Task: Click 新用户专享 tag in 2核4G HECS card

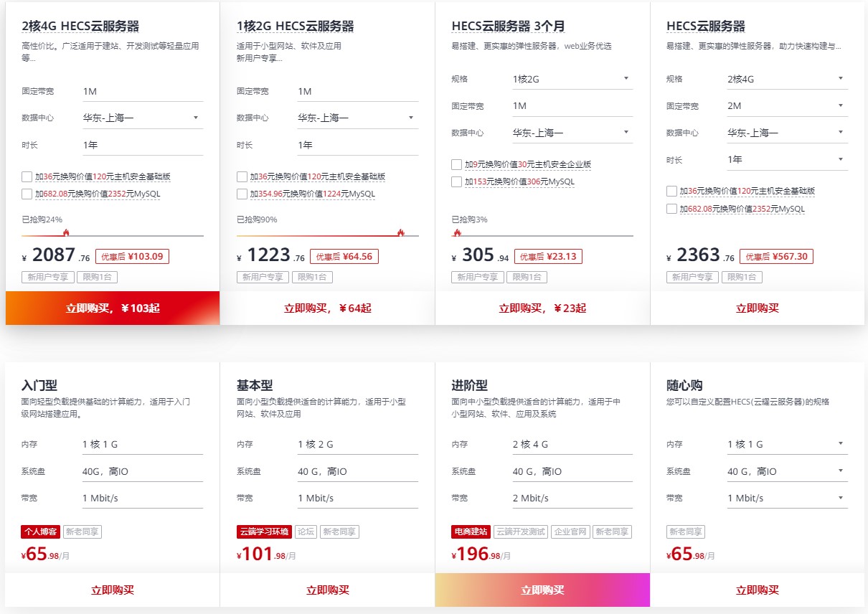Action: tap(48, 277)
